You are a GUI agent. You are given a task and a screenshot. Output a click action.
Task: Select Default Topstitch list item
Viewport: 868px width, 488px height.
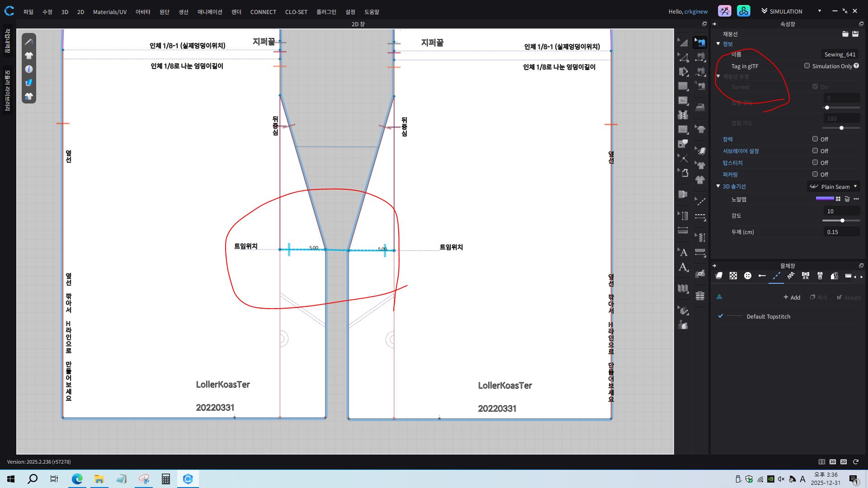(x=768, y=316)
